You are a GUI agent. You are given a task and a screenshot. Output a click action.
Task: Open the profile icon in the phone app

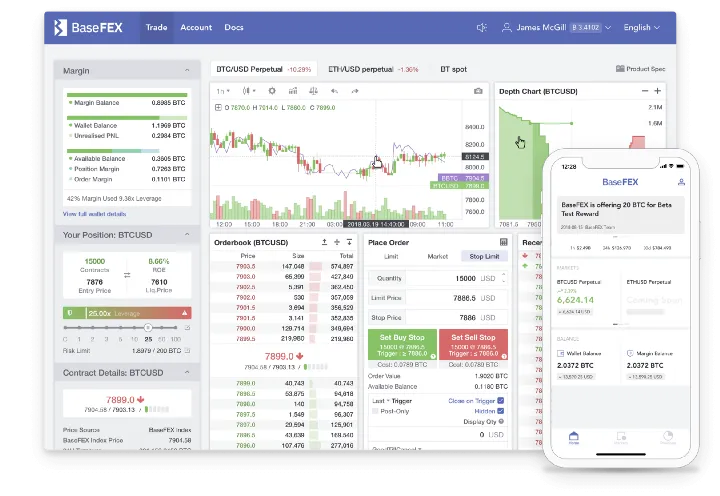point(681,182)
